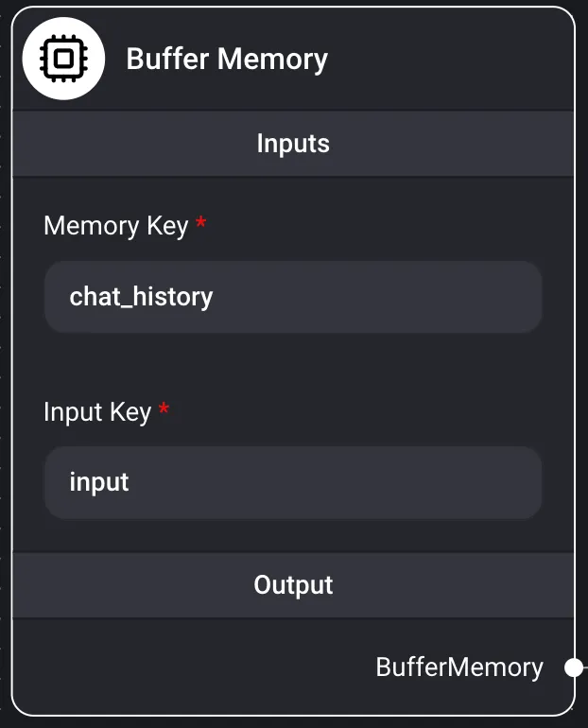Click empty space left of BufferMemory output label

189,667
